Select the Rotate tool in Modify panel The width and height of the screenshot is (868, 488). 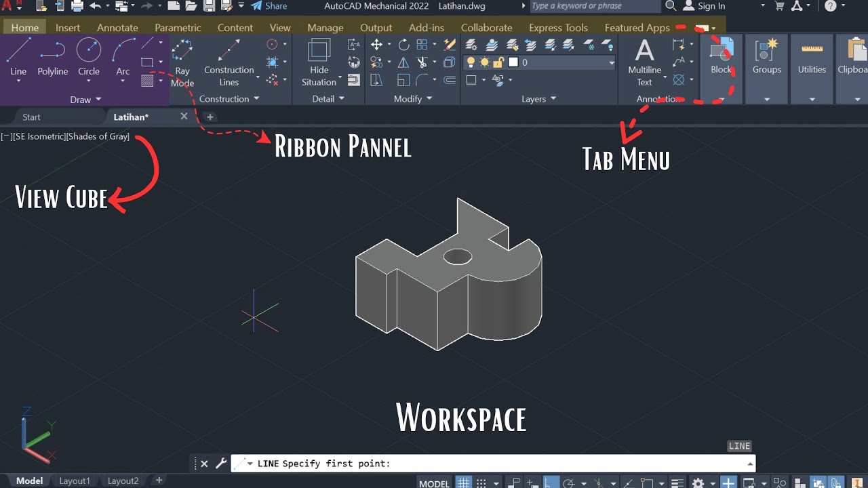[x=403, y=45]
